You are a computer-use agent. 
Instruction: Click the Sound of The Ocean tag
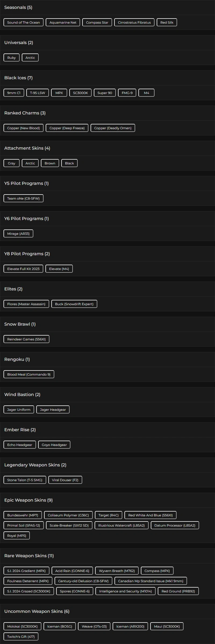point(23,23)
